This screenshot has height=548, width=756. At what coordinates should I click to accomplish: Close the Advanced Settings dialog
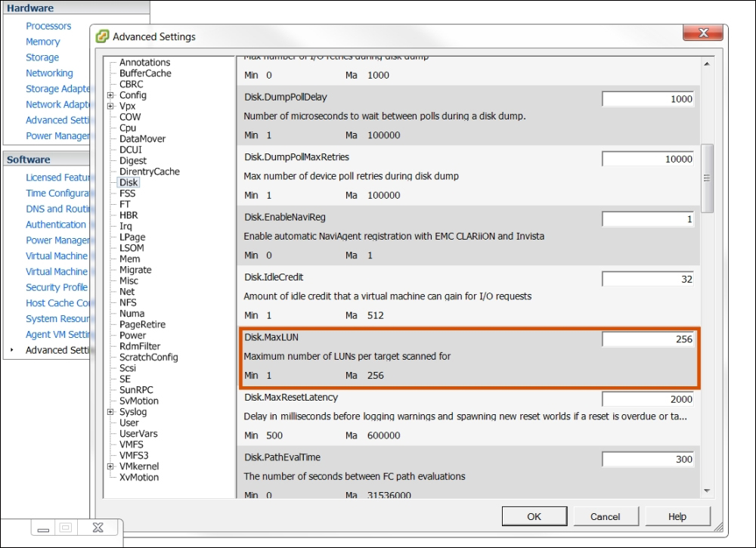tap(703, 33)
